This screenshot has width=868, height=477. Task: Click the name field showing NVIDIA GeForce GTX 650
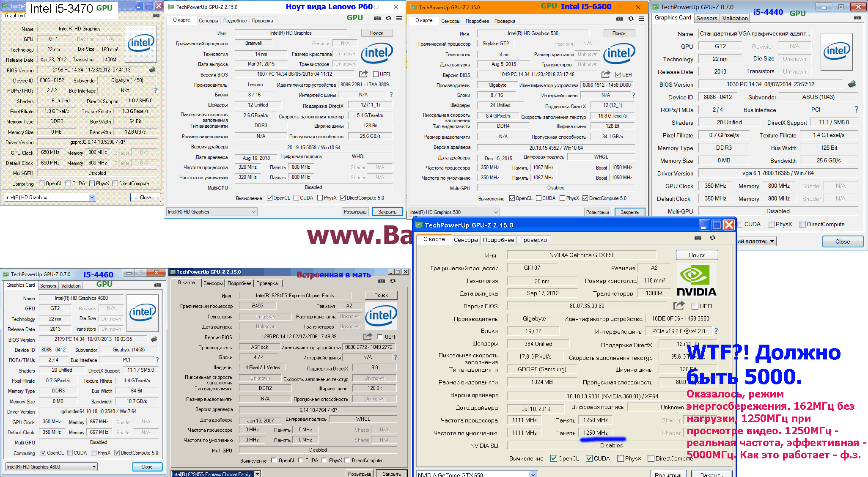point(582,255)
